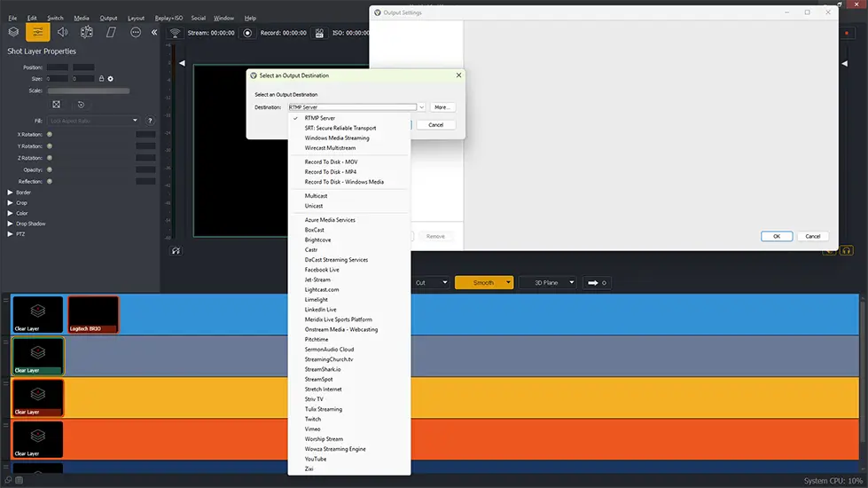
Task: Select the Logitech BRIO shot
Action: point(93,314)
